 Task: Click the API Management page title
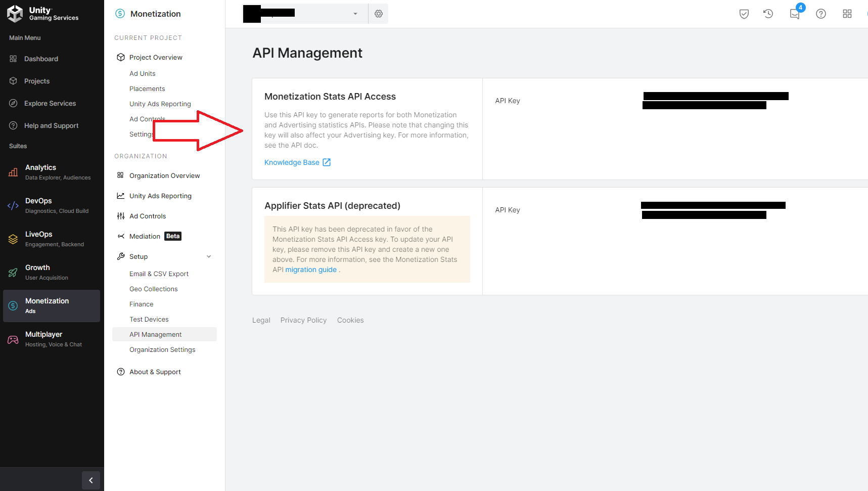(307, 53)
